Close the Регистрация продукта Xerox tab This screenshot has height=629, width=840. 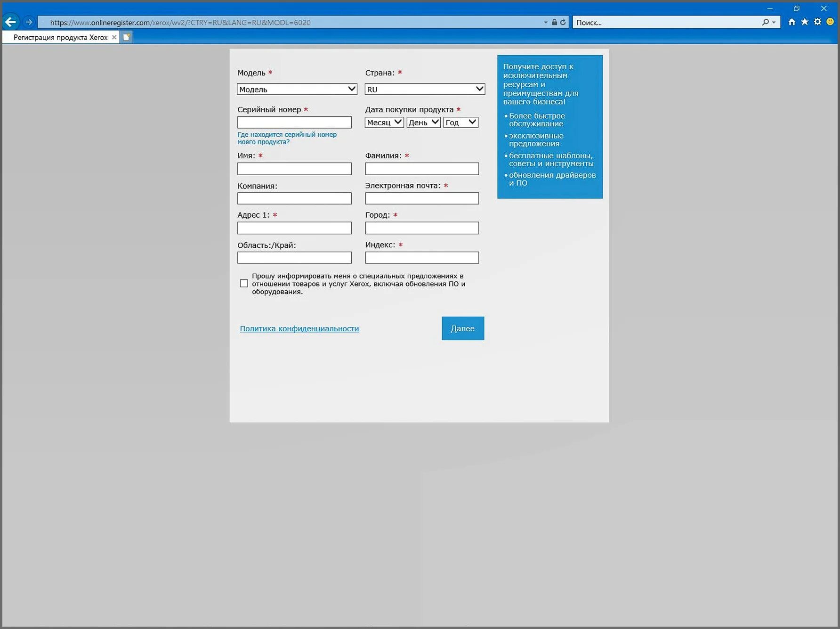(x=114, y=37)
